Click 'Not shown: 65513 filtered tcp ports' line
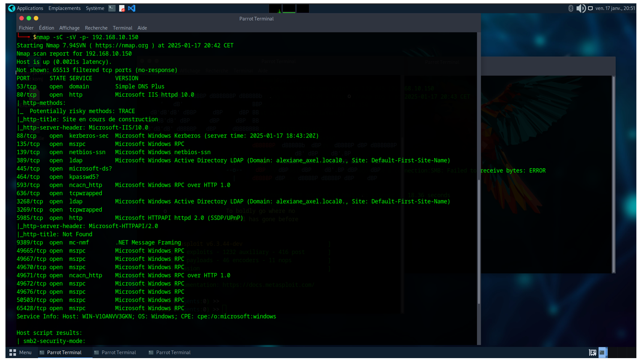Viewport: 641px width, 364px height. (x=97, y=70)
